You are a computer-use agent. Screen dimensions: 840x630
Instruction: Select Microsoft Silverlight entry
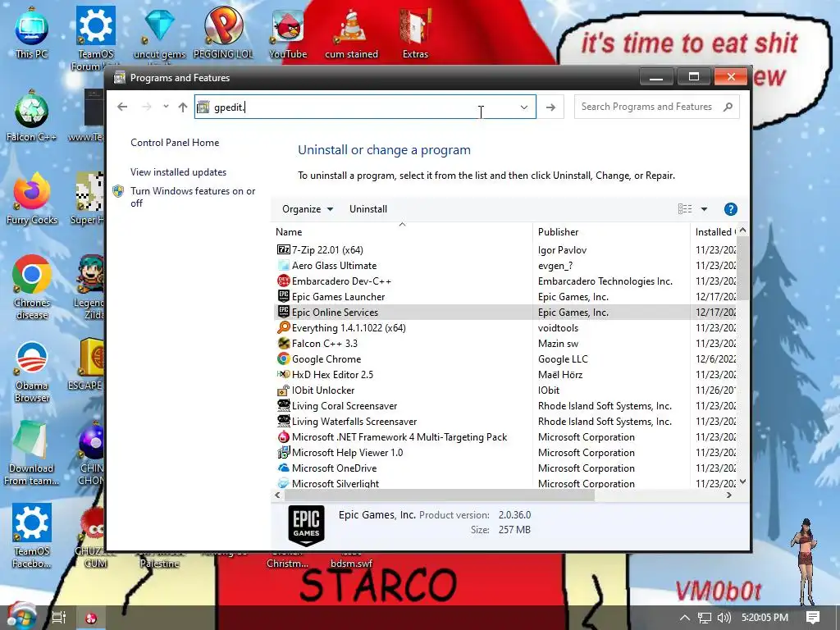[x=336, y=483]
